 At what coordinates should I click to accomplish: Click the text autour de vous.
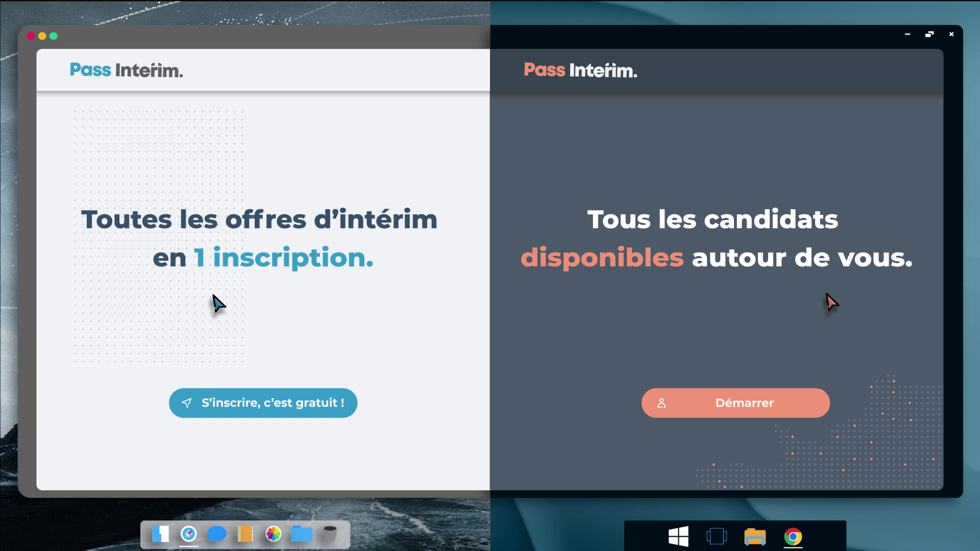point(802,258)
